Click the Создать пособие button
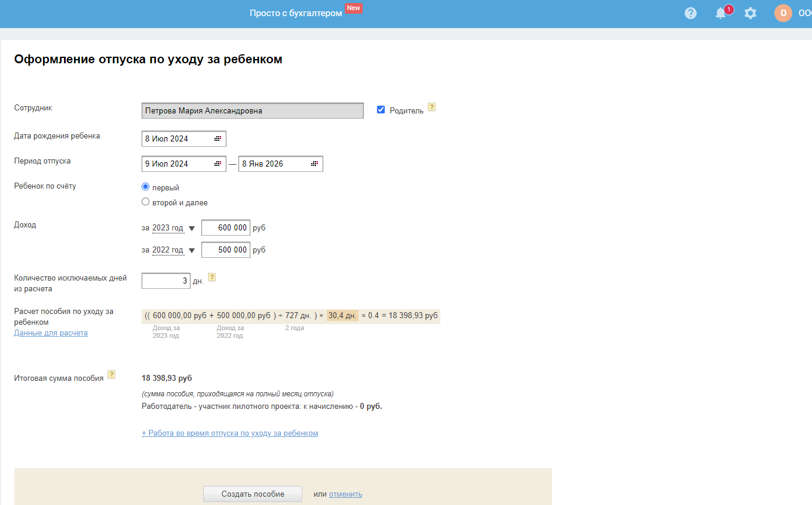The image size is (812, 505). pyautogui.click(x=253, y=494)
